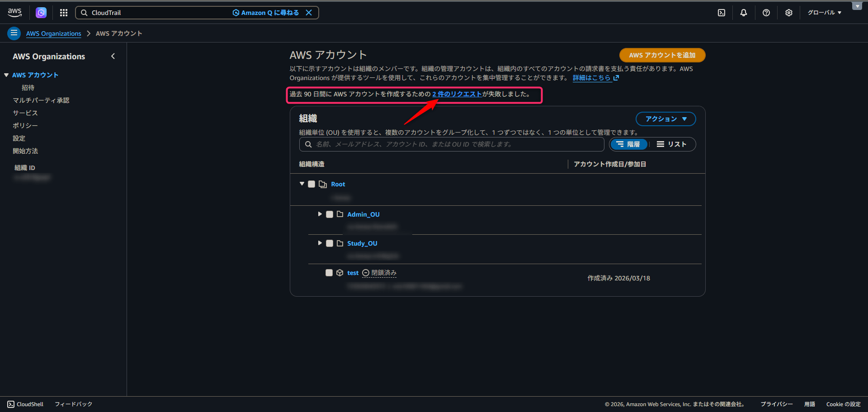Viewport: 868px width, 412px height.
Task: Open サービス in the sidebar
Action: click(x=25, y=113)
